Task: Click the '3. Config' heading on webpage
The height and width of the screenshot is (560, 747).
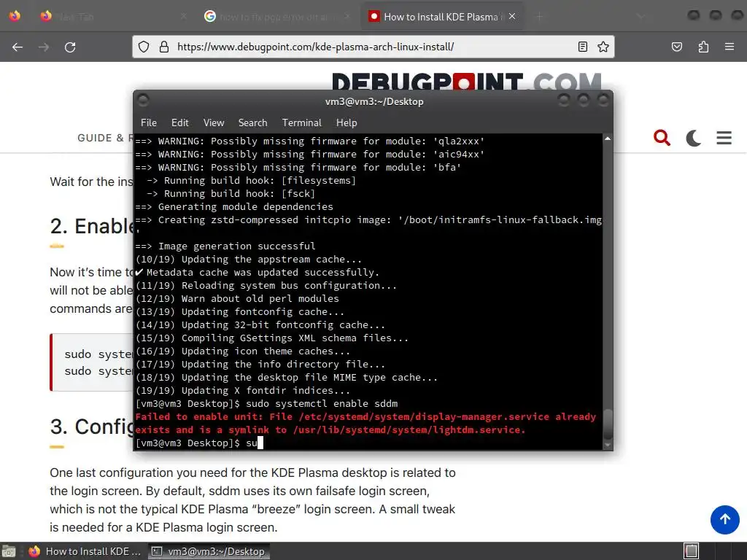Action: 91,427
